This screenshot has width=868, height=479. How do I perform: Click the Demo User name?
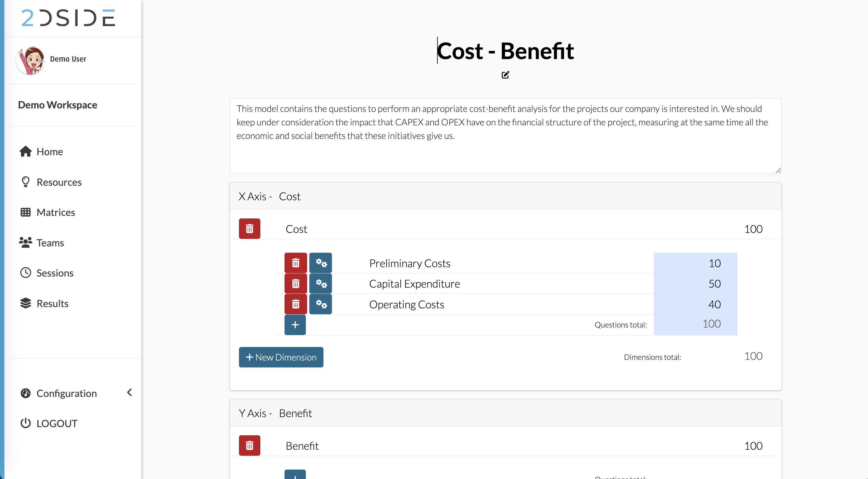point(68,59)
